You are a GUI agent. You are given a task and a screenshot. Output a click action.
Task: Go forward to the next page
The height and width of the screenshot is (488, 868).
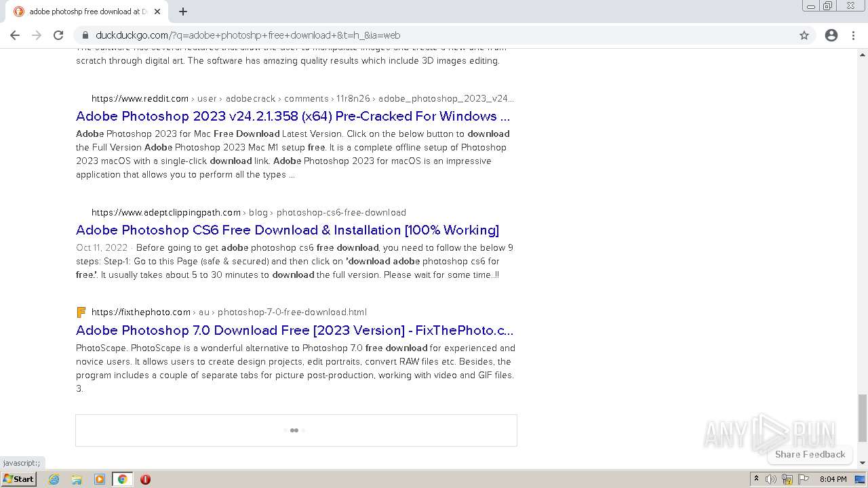tap(37, 35)
